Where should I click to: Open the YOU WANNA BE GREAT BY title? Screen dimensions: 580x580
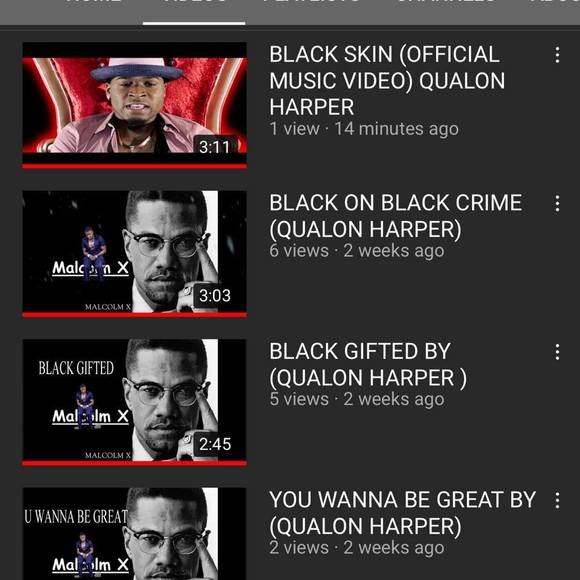pyautogui.click(x=402, y=513)
